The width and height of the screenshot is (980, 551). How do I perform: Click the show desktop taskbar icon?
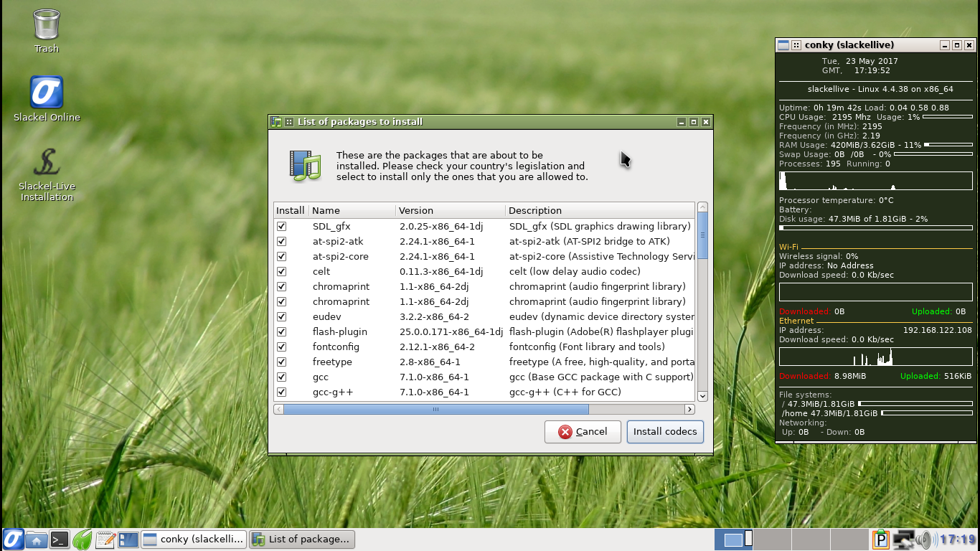128,540
